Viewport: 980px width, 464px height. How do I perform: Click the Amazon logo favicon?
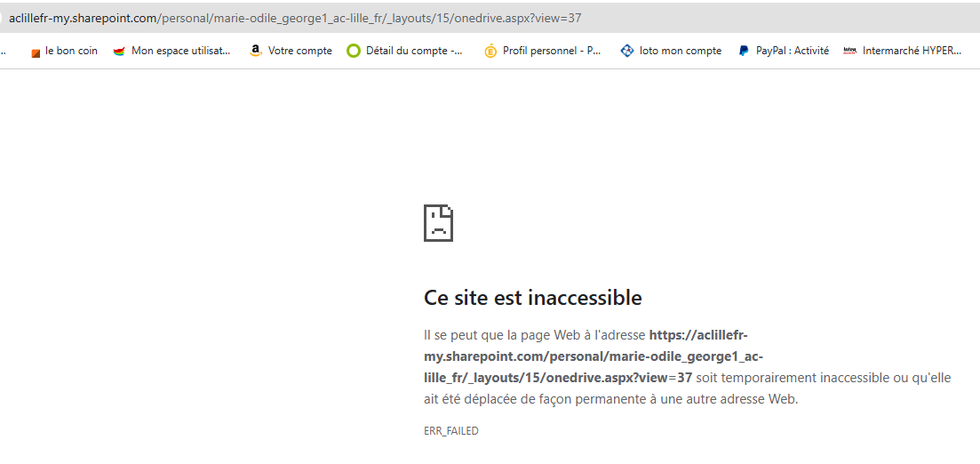(x=254, y=52)
